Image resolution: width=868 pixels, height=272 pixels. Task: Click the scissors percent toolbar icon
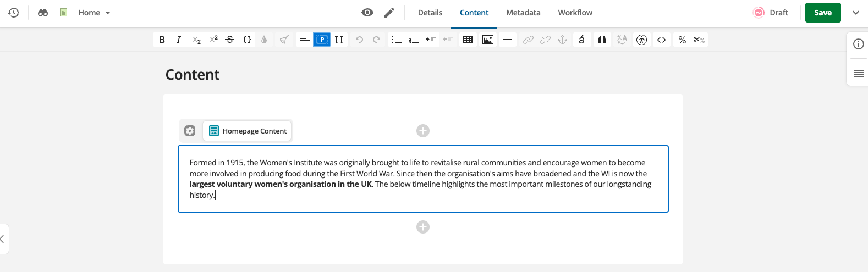point(699,40)
